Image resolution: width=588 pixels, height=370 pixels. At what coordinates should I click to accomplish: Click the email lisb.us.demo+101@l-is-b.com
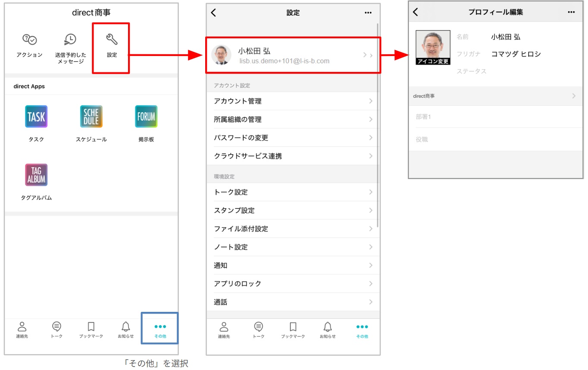click(285, 61)
